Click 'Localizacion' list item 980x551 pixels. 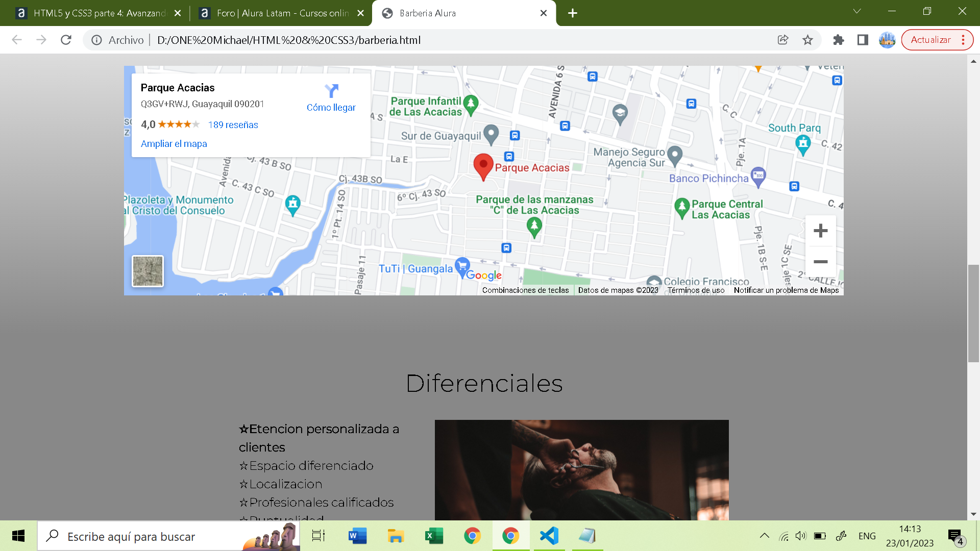tap(281, 484)
